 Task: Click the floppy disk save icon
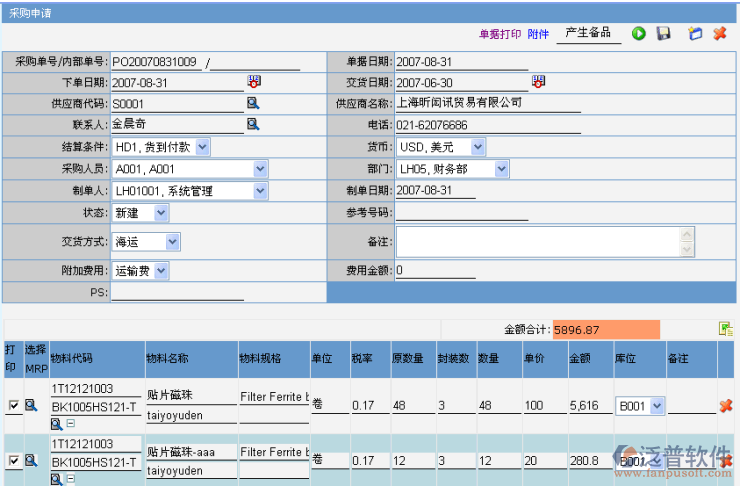pyautogui.click(x=663, y=34)
